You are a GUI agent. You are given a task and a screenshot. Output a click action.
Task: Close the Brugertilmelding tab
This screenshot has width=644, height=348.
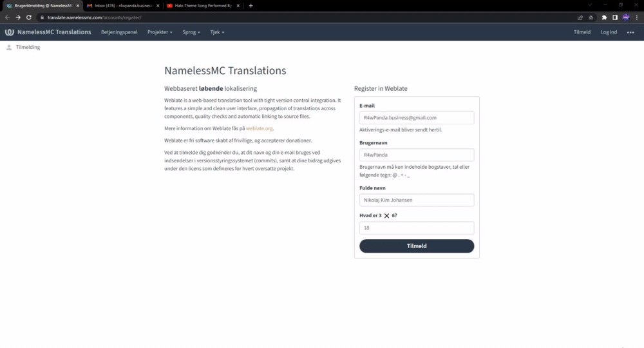[x=78, y=6]
